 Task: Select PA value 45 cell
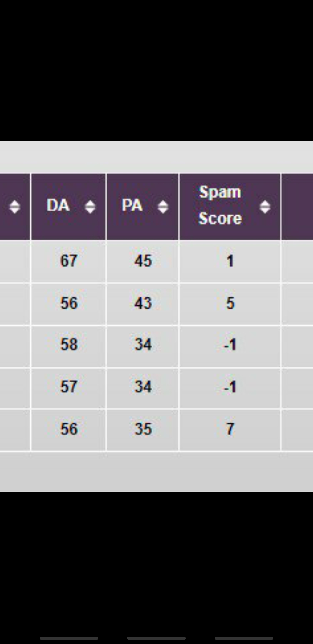click(143, 261)
